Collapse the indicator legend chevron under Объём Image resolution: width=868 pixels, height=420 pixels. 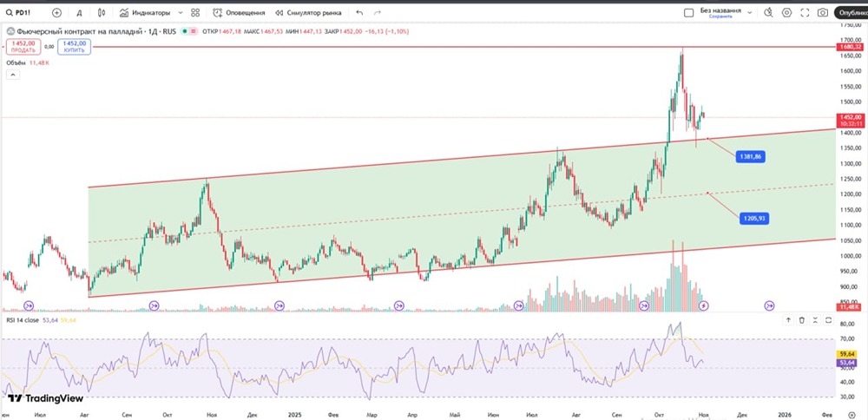click(x=13, y=75)
